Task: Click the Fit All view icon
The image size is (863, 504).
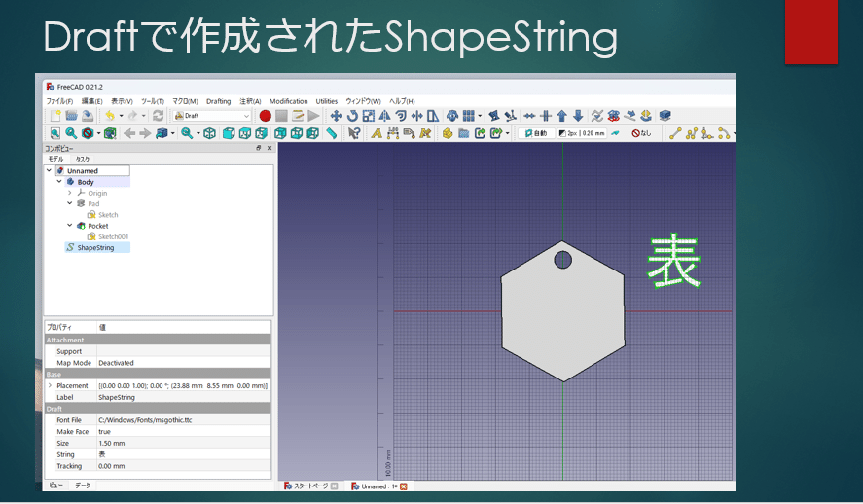Action: click(x=55, y=133)
